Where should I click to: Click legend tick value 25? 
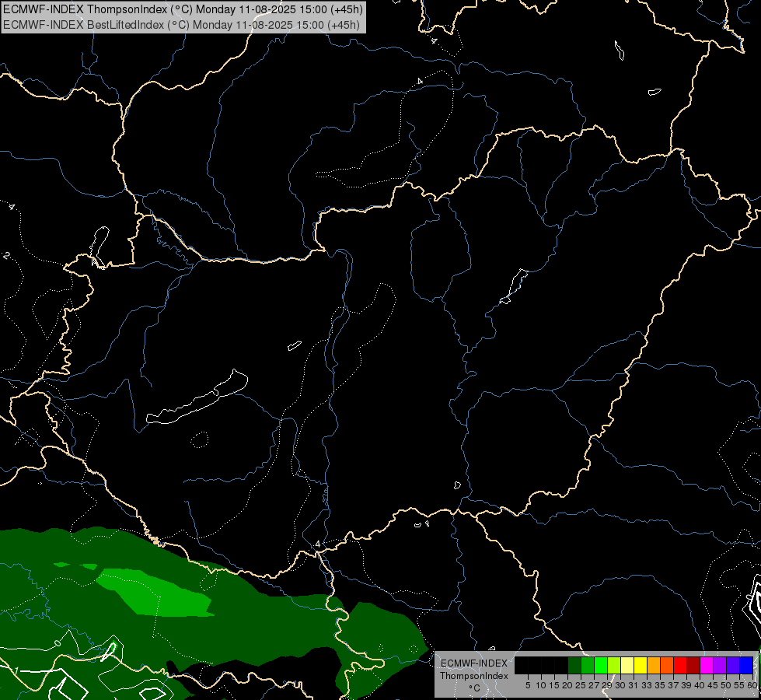(581, 685)
